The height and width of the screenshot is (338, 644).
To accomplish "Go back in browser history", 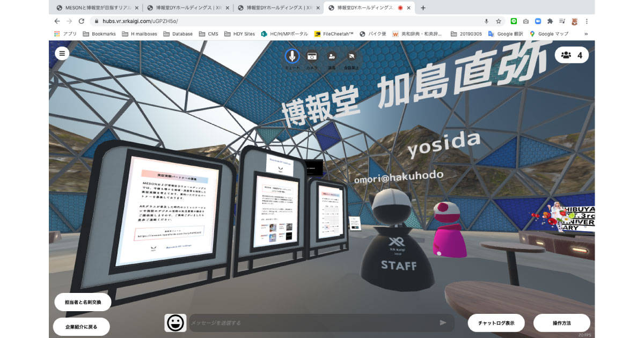I will (x=57, y=21).
